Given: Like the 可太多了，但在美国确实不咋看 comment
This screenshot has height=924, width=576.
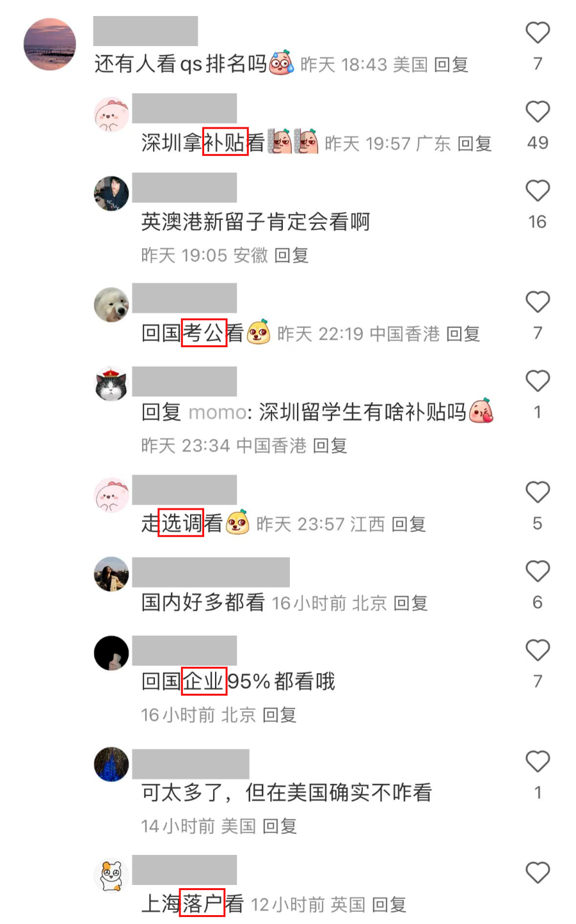Looking at the screenshot, I should coord(538,762).
